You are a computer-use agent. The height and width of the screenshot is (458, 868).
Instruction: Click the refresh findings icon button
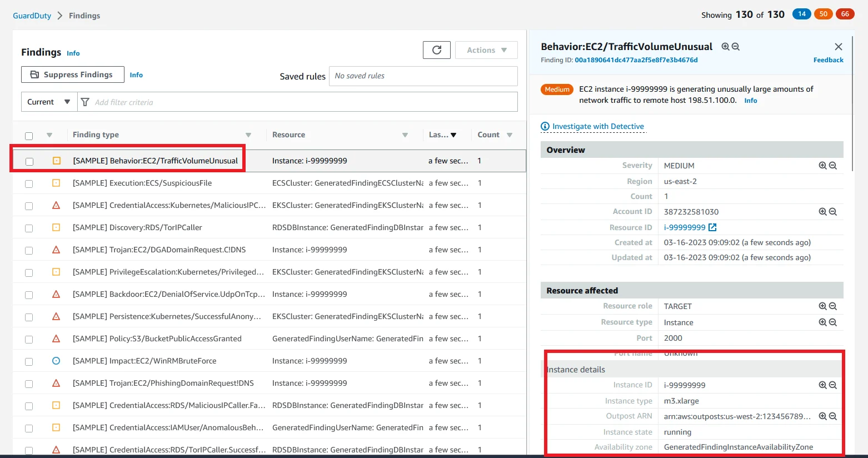coord(437,50)
